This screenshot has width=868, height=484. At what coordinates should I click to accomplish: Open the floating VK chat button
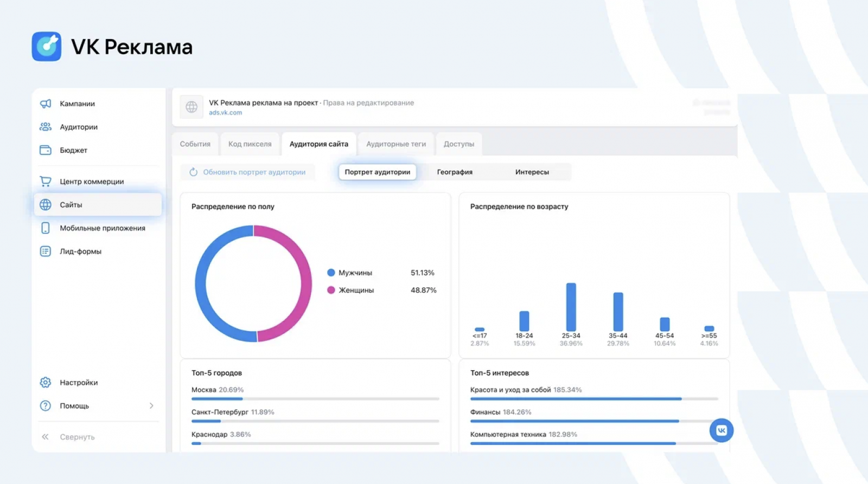coord(721,430)
